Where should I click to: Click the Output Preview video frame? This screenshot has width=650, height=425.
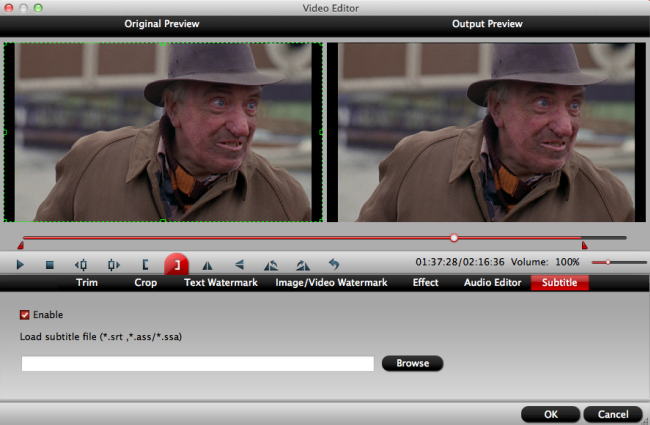tap(486, 132)
